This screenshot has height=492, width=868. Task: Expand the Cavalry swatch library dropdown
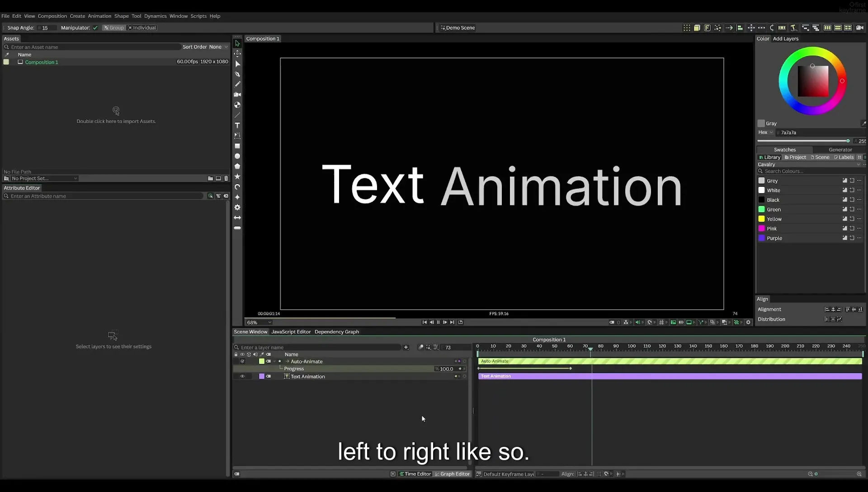tap(809, 165)
